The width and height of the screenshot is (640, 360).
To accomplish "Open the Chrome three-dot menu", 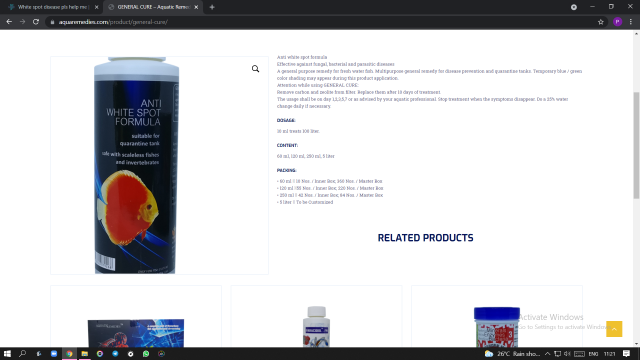I will coord(631,22).
